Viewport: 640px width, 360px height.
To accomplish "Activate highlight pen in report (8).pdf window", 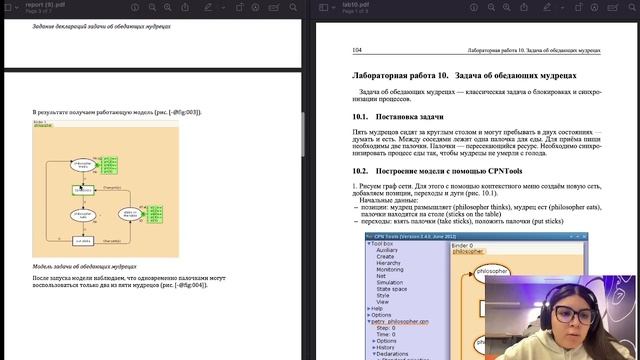I will (x=209, y=7).
